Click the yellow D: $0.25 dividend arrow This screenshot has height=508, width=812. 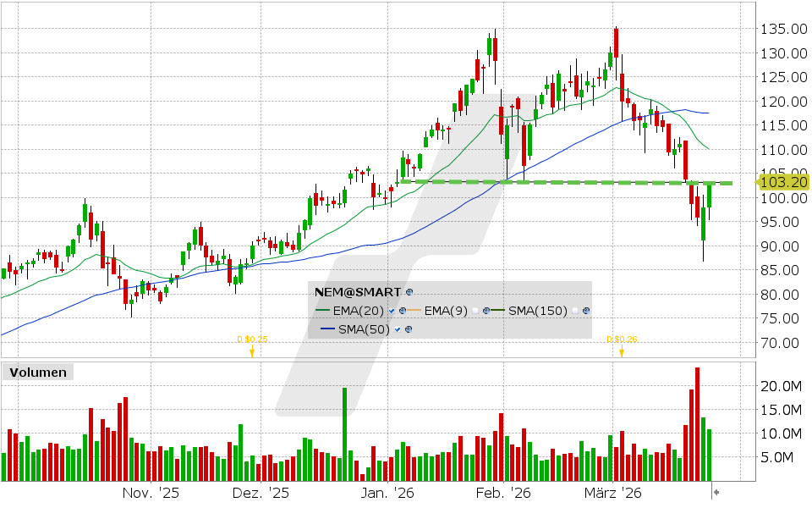252,351
